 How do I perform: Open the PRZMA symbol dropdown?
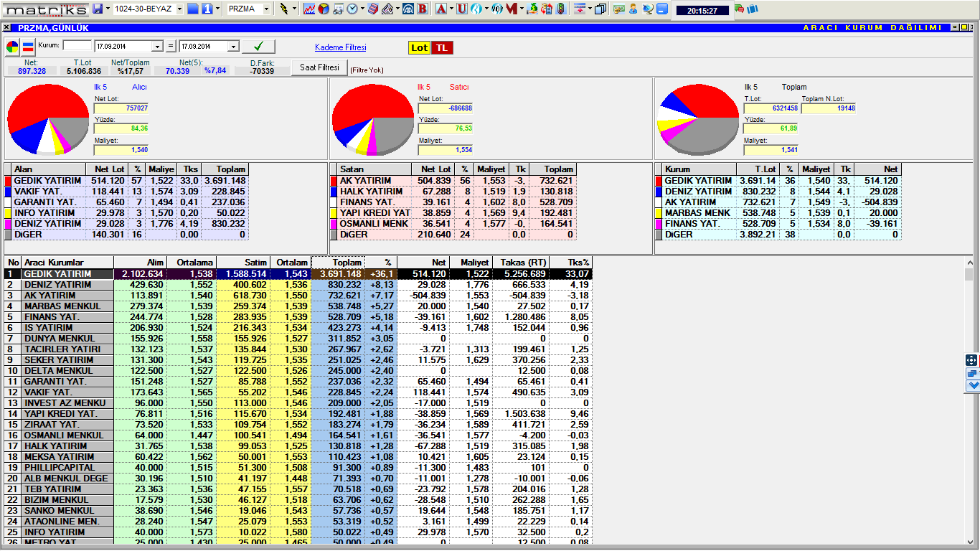tap(266, 9)
